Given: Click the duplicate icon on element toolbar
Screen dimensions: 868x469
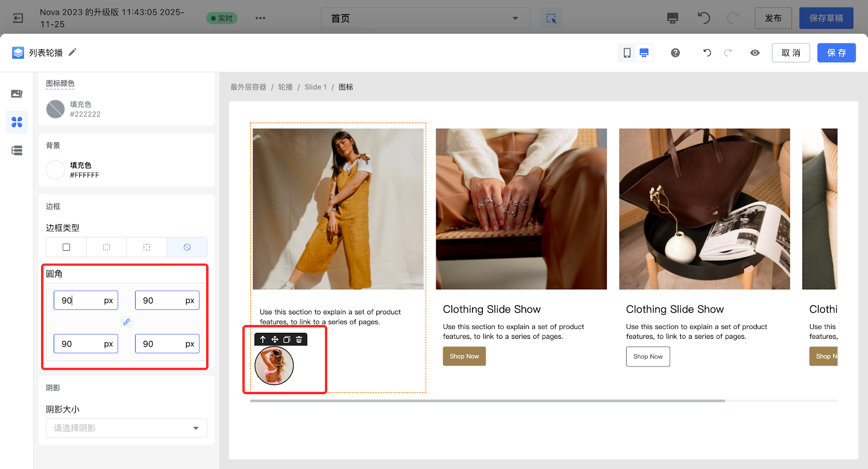Looking at the screenshot, I should (x=286, y=339).
